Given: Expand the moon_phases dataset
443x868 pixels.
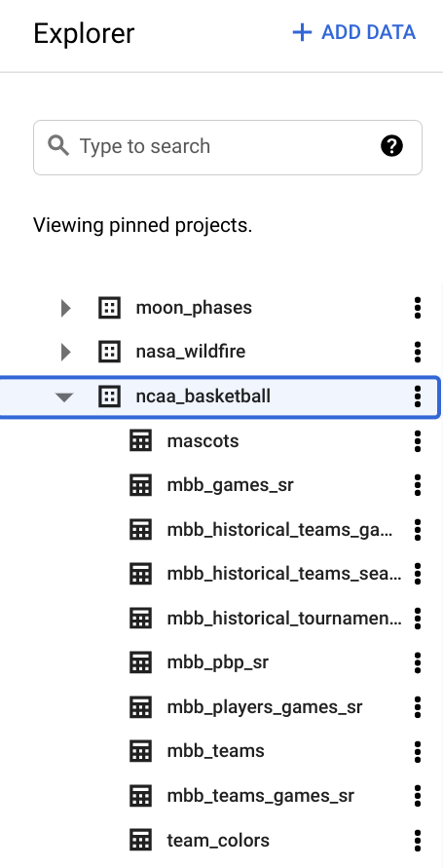Looking at the screenshot, I should point(66,308).
